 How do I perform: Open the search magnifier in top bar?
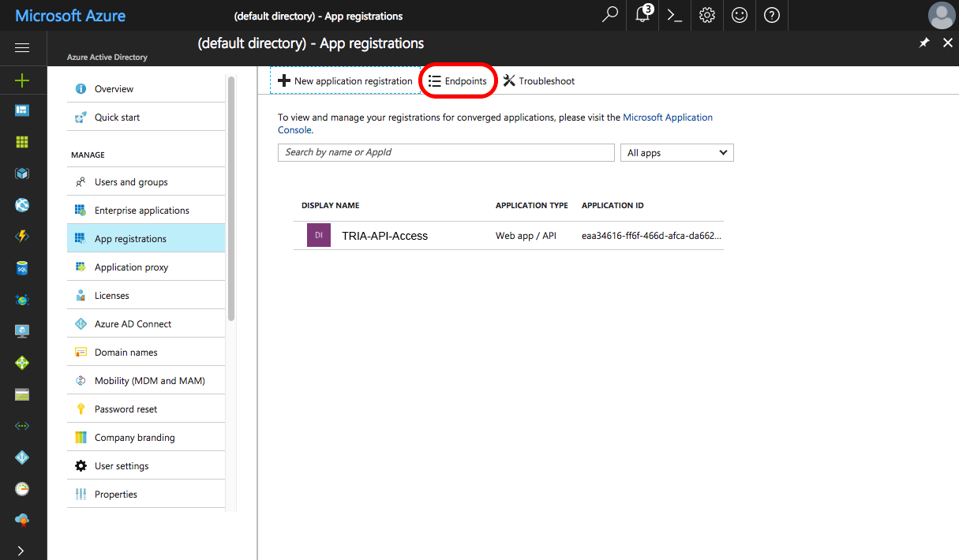(610, 15)
